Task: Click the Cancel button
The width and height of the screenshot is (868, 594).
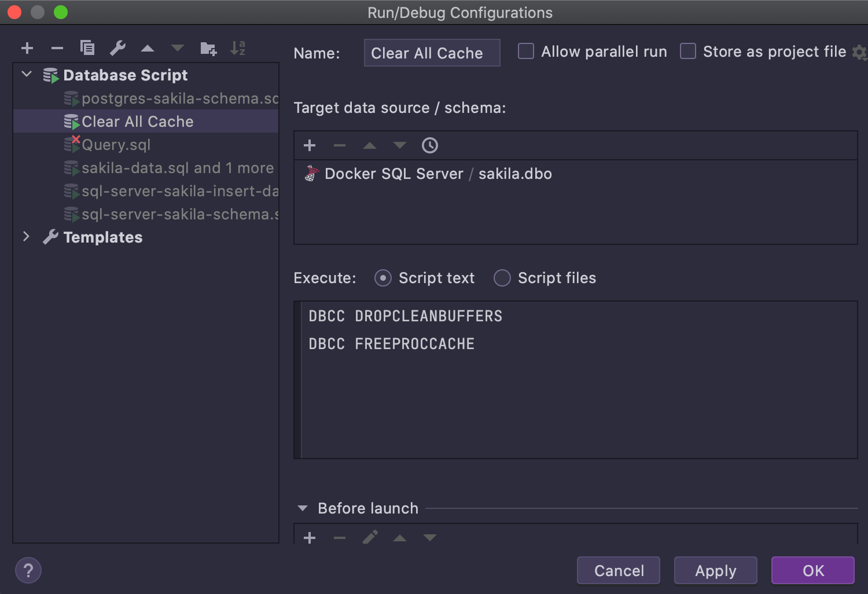Action: [619, 571]
